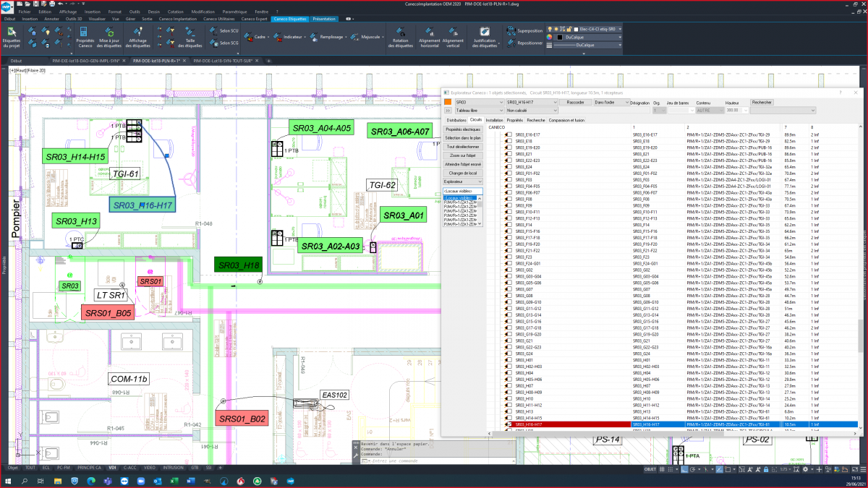Open the Fichier menu
The height and width of the screenshot is (488, 868).
coord(25,12)
